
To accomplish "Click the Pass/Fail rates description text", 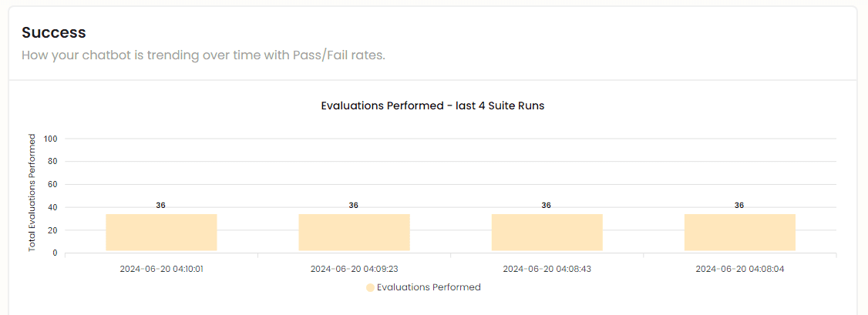I will pyautogui.click(x=203, y=56).
